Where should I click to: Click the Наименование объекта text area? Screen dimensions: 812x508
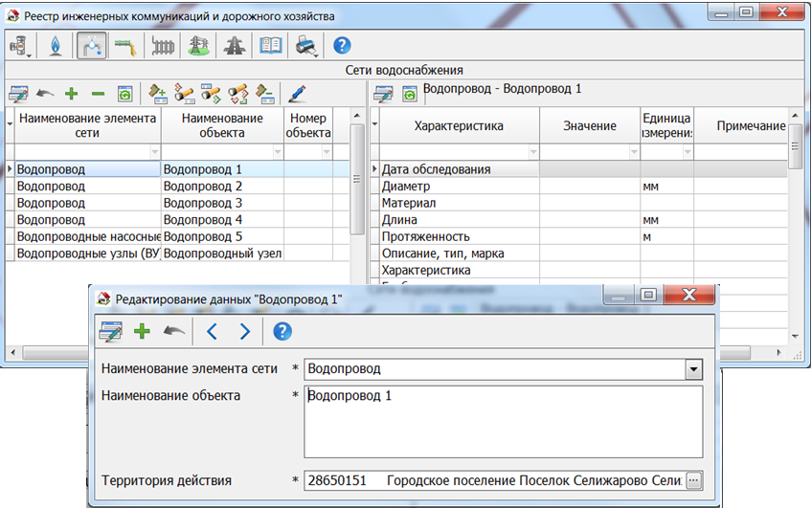(504, 422)
